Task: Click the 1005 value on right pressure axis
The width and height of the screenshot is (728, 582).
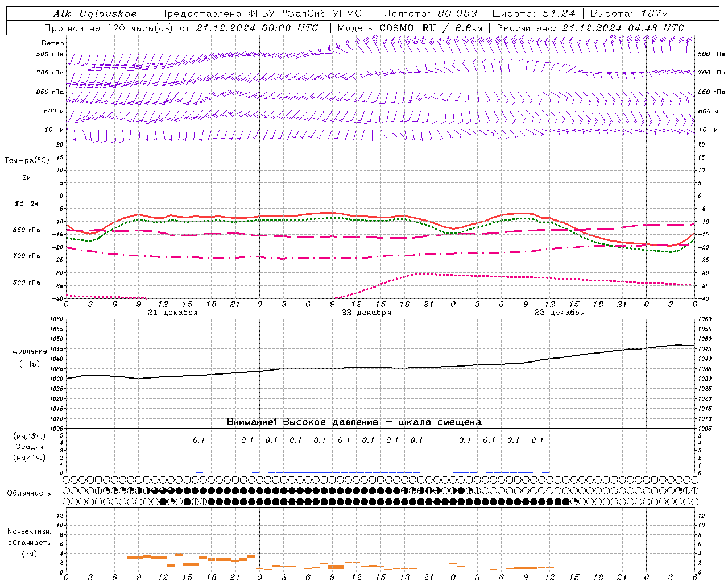Action: pyautogui.click(x=705, y=428)
